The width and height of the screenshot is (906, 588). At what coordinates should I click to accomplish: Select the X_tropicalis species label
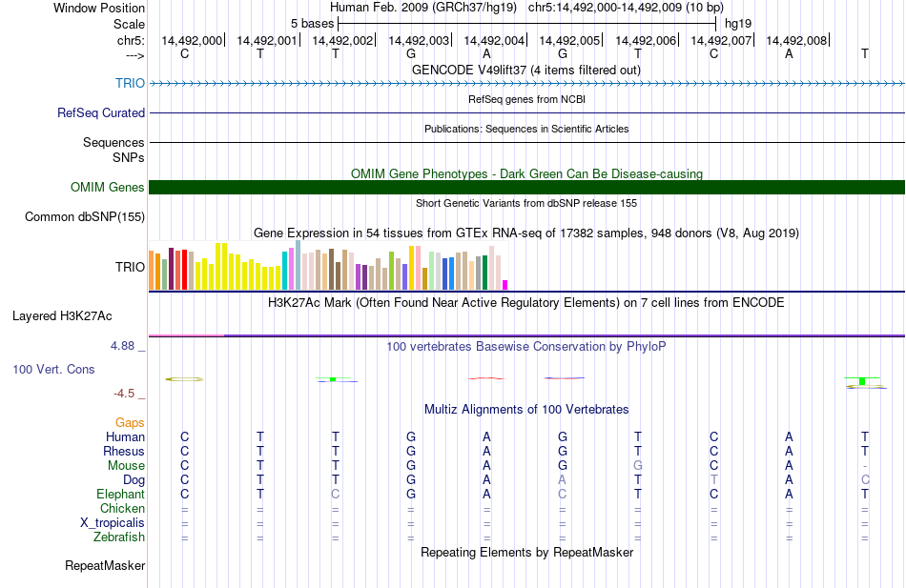113,523
